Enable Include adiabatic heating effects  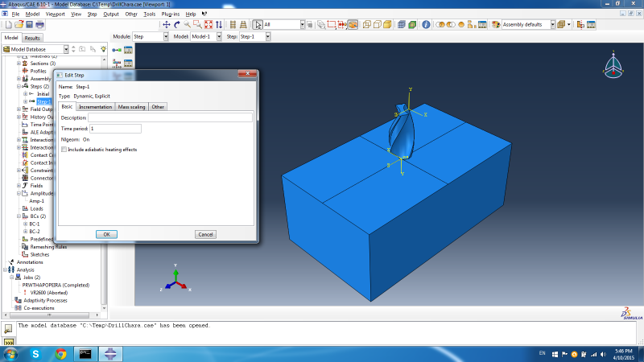pos(64,150)
